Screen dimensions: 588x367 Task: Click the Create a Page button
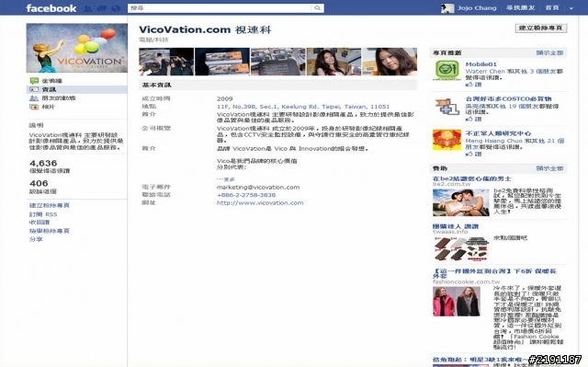[541, 29]
